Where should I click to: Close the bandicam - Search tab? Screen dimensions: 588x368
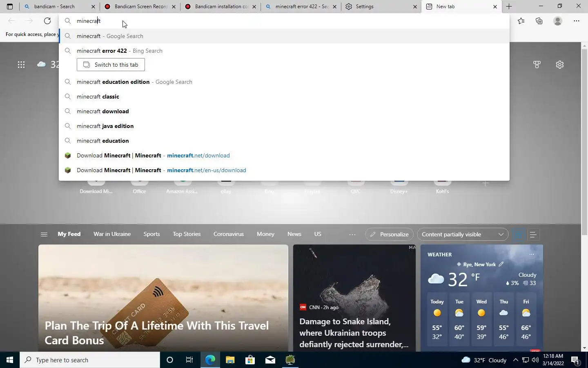tap(93, 7)
